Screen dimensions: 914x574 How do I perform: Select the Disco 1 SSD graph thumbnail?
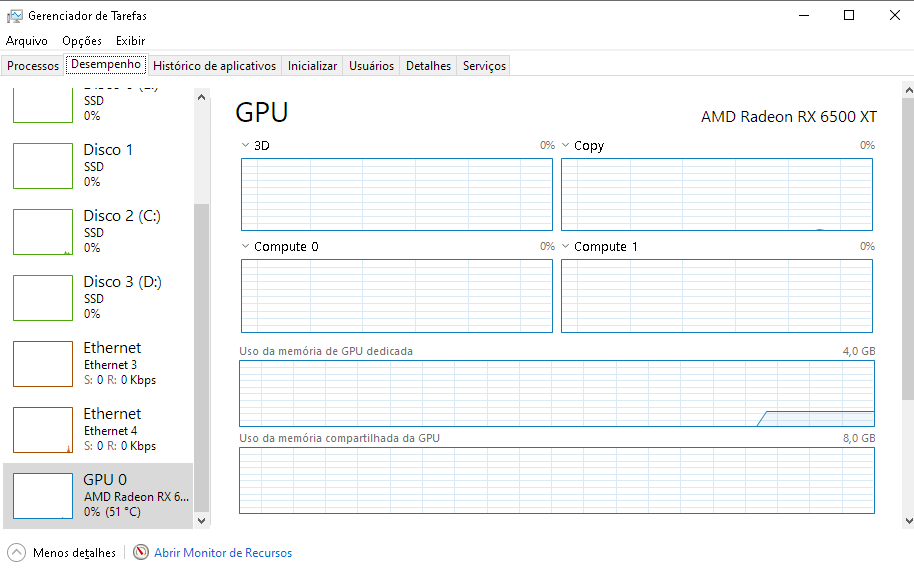[43, 166]
